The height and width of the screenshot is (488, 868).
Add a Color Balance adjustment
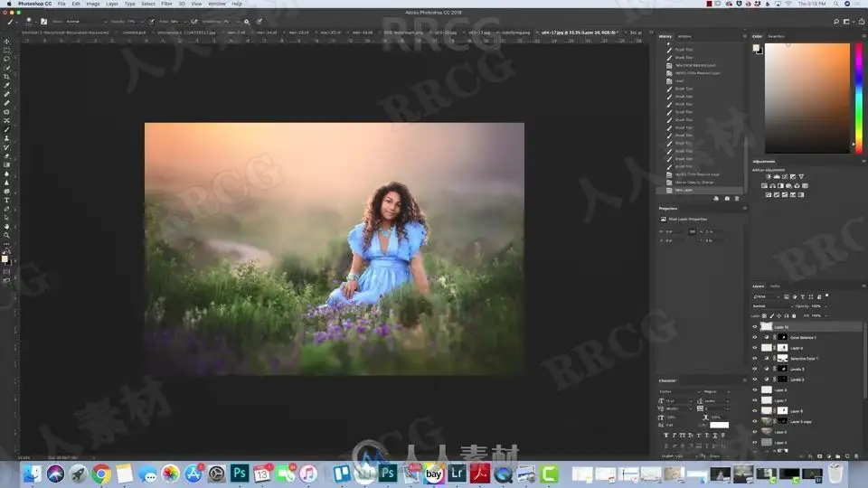coord(773,186)
